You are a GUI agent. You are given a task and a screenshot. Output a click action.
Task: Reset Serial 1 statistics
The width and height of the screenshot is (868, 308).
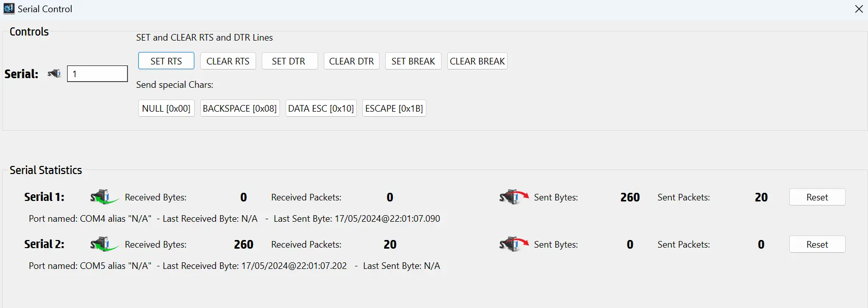817,197
